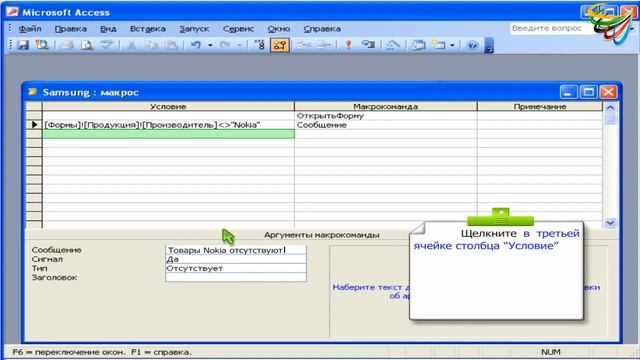The width and height of the screenshot is (640, 360).
Task: Open the Redo history dropdown arrow
Action: 240,45
